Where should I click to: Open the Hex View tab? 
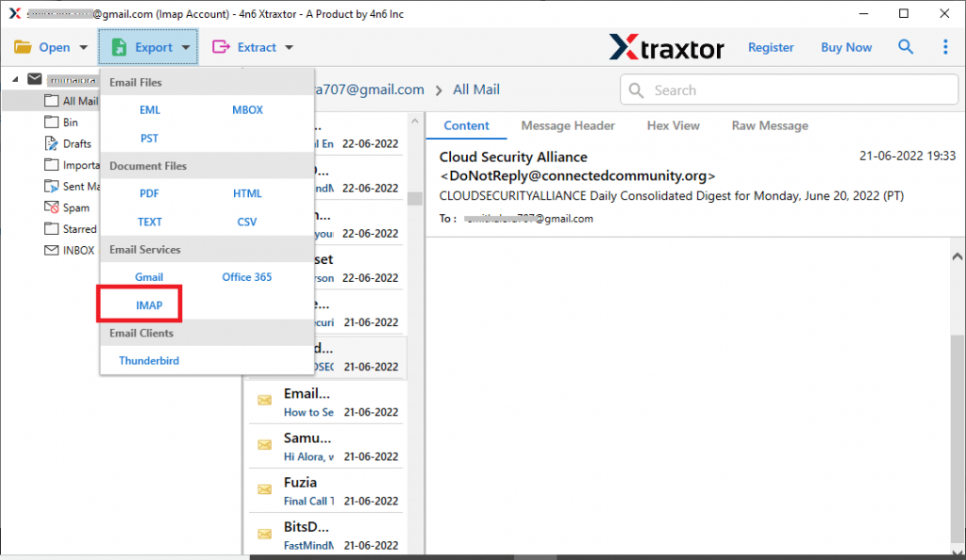tap(673, 125)
